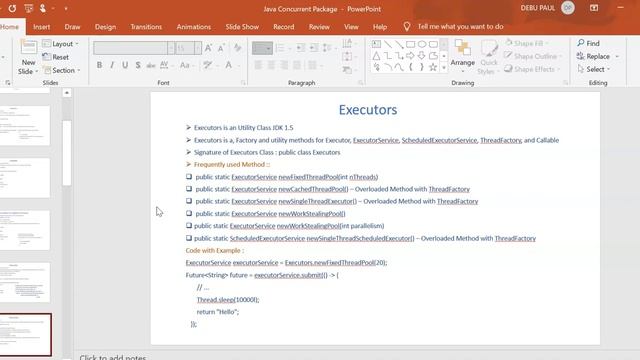Switch to the Design tab

pos(105,27)
